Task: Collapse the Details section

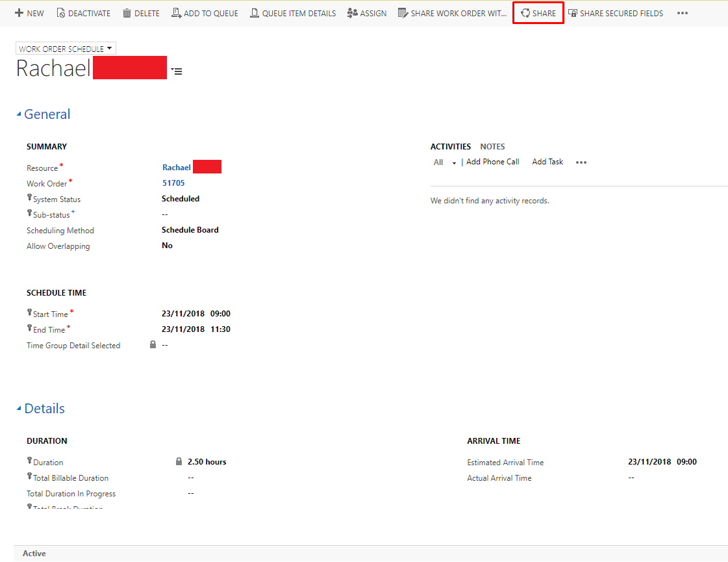Action: [x=19, y=409]
